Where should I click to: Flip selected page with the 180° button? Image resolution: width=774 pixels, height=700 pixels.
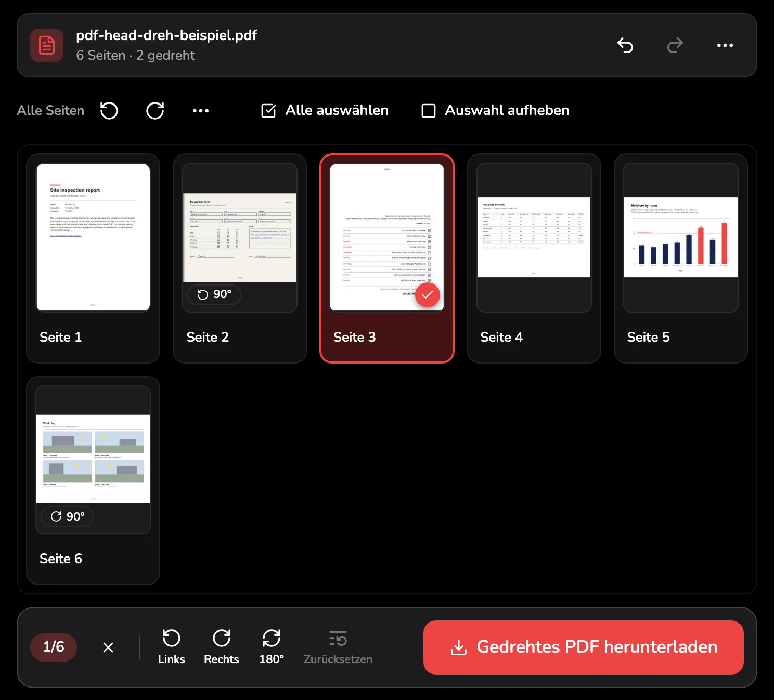[272, 647]
